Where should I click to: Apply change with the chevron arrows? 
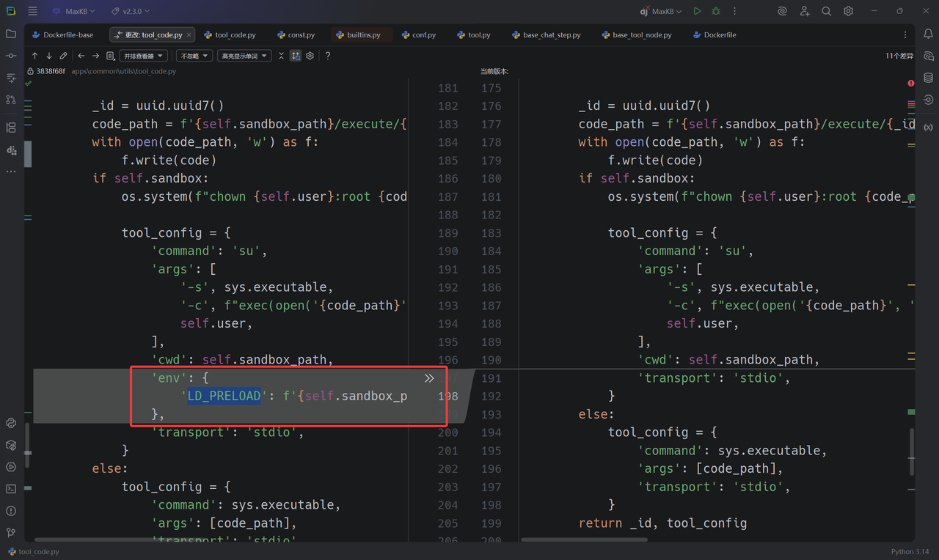[x=429, y=378]
